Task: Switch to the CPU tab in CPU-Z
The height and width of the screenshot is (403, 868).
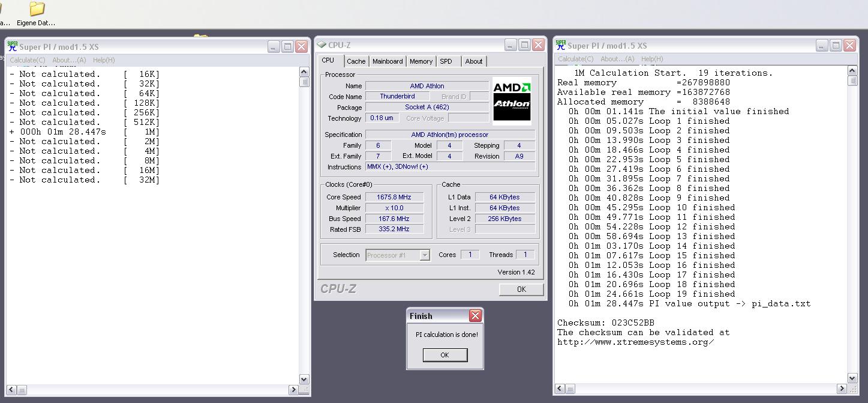Action: click(328, 61)
